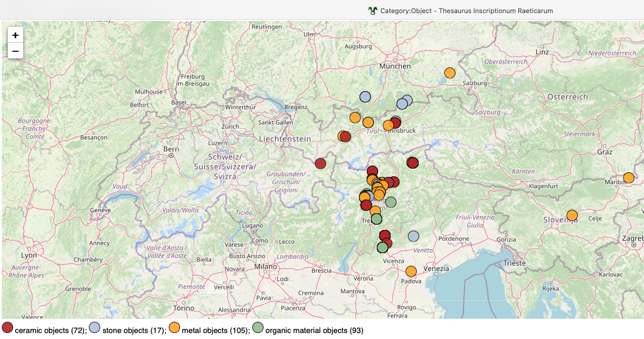
Task: Select the green marker north of Vicenza
Action: [x=382, y=247]
